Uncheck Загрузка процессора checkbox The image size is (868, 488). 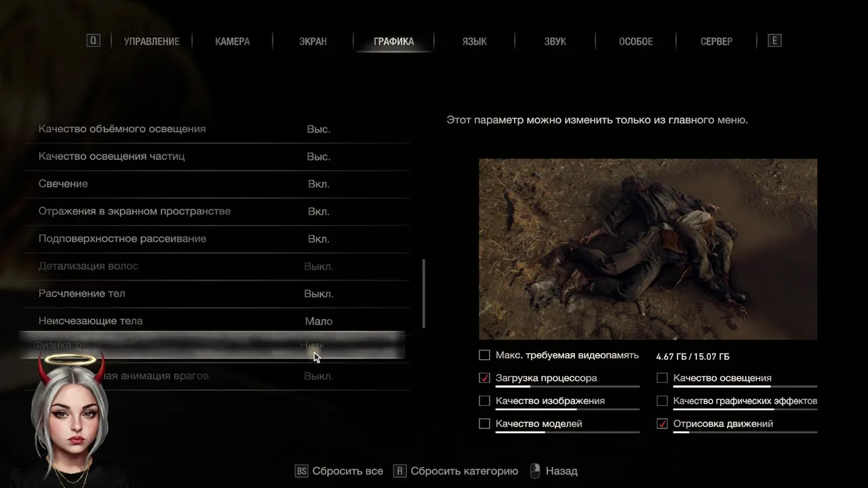(x=484, y=378)
